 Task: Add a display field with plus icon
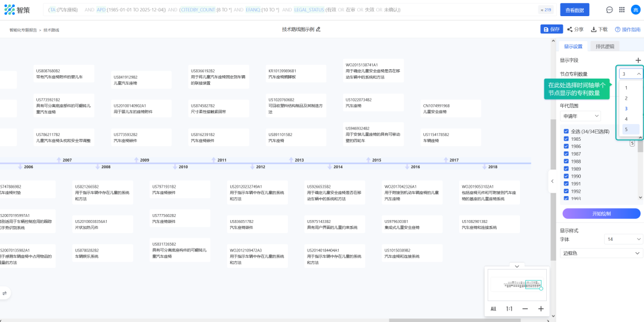[x=638, y=60]
